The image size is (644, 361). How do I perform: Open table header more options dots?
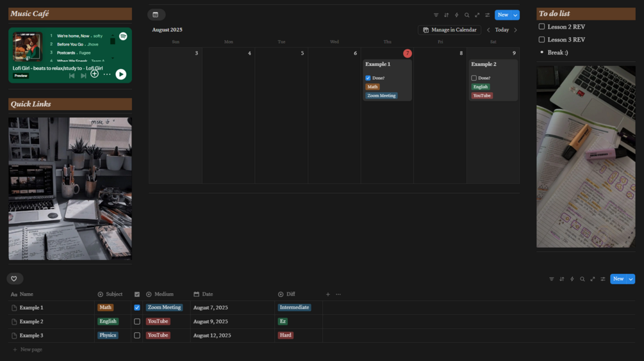click(x=338, y=294)
